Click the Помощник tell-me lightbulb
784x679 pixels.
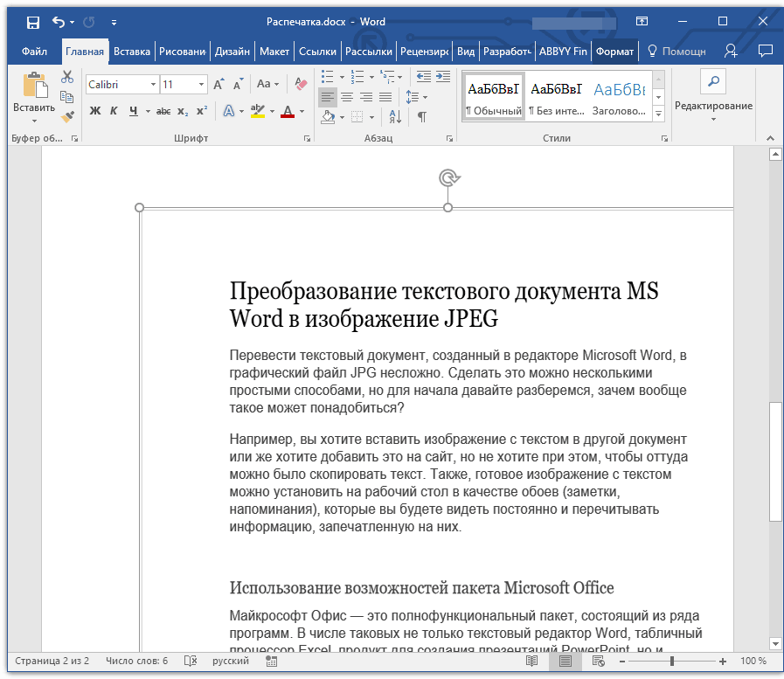click(676, 52)
